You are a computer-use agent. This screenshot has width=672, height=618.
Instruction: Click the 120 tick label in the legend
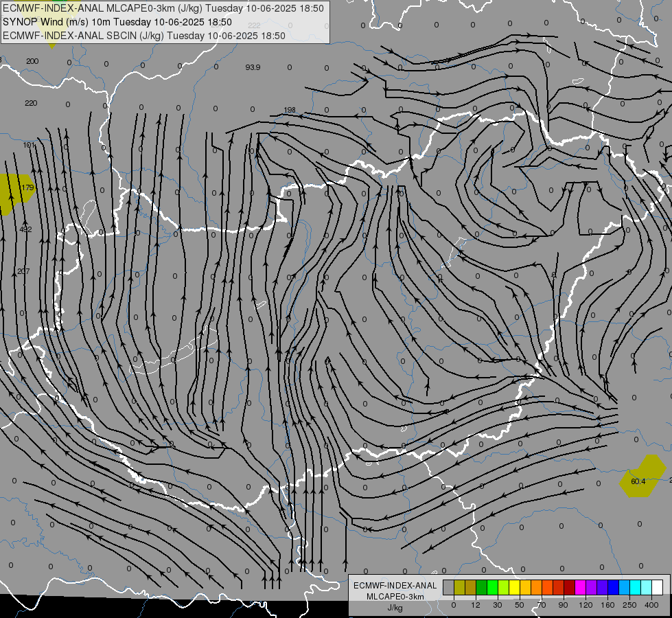pyautogui.click(x=586, y=605)
